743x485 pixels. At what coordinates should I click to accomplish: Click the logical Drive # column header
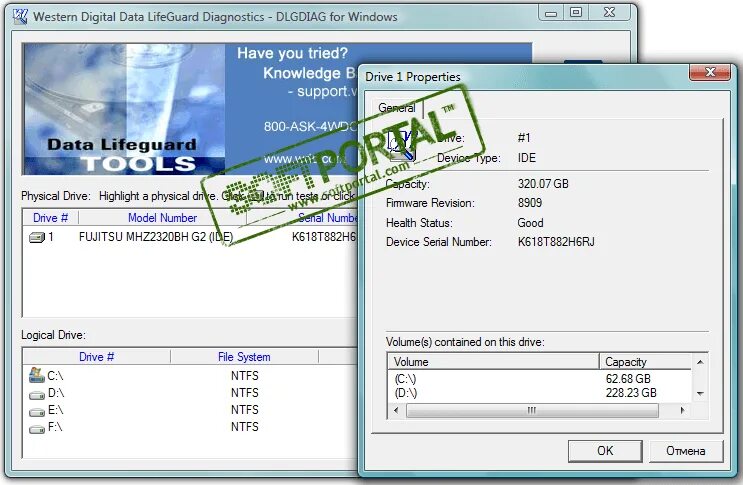point(97,357)
